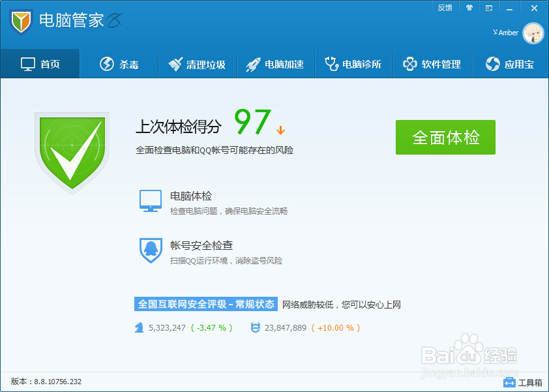Open the 电脑体检 option
This screenshot has height=392, width=549.
tap(191, 196)
